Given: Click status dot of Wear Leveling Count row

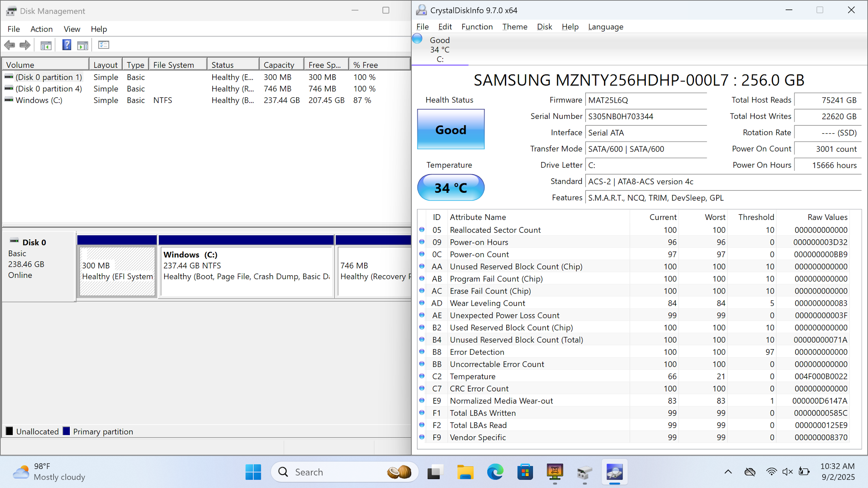Looking at the screenshot, I should (422, 303).
